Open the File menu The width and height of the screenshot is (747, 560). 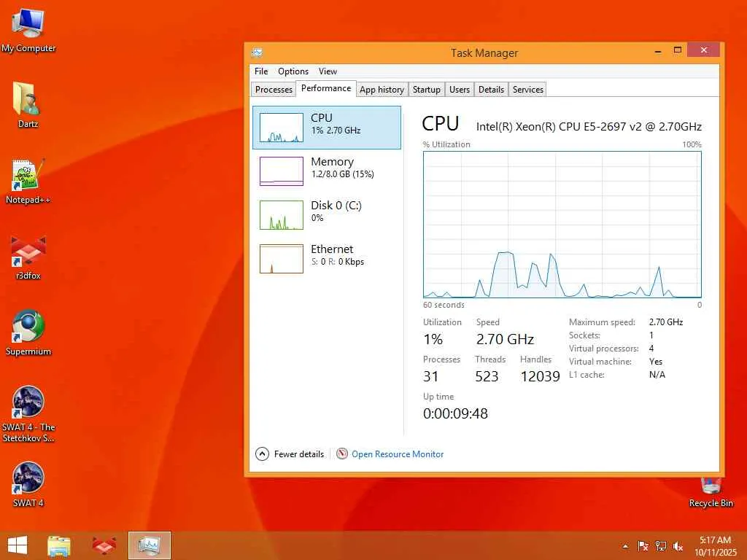261,71
